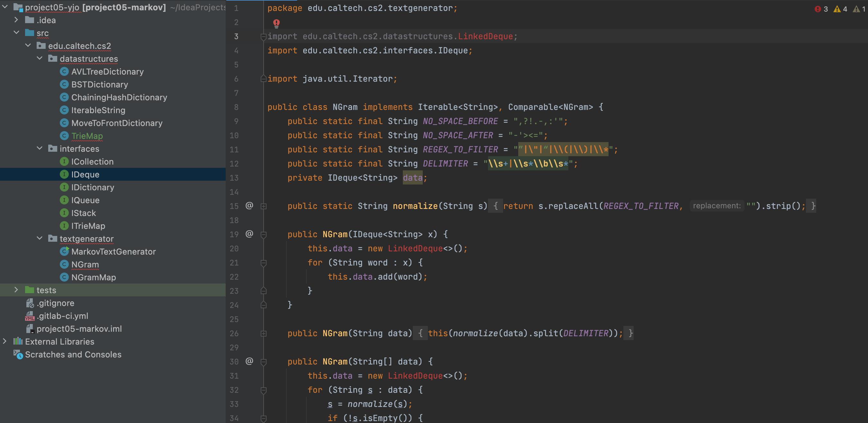
Task: Open Scratches and Consoles
Action: click(73, 354)
